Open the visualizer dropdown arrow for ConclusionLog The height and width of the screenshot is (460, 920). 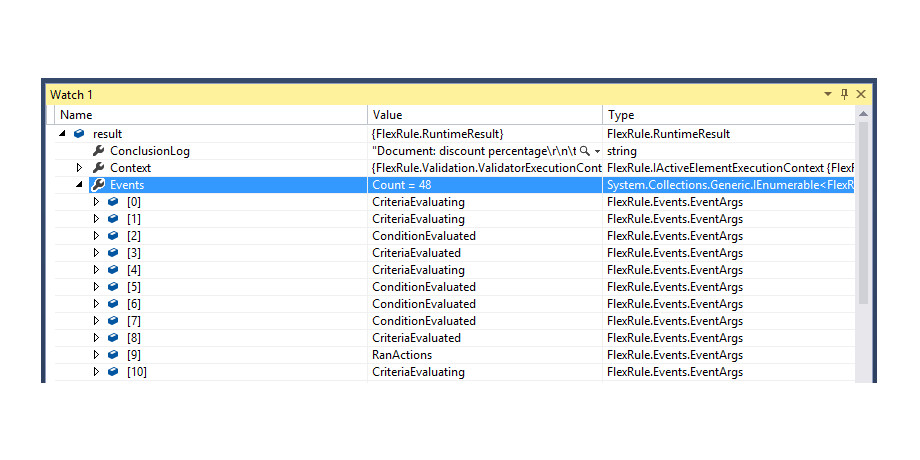tap(597, 151)
